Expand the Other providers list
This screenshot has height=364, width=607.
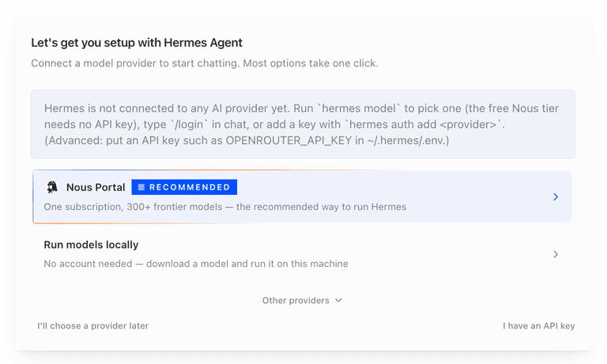[303, 301]
